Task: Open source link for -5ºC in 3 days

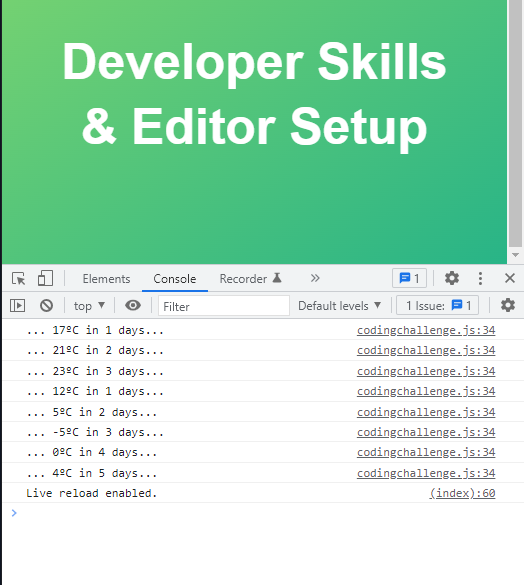Action: coord(426,432)
